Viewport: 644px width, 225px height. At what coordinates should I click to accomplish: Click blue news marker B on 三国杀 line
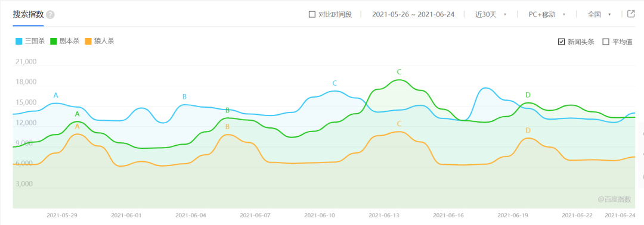pos(184,96)
